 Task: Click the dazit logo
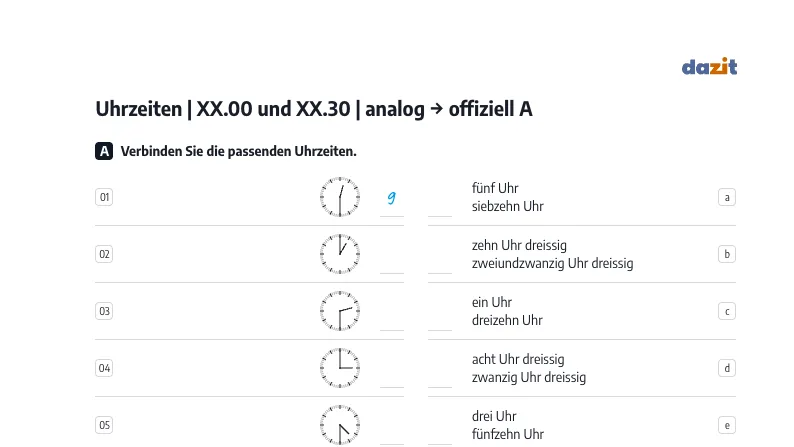(709, 66)
